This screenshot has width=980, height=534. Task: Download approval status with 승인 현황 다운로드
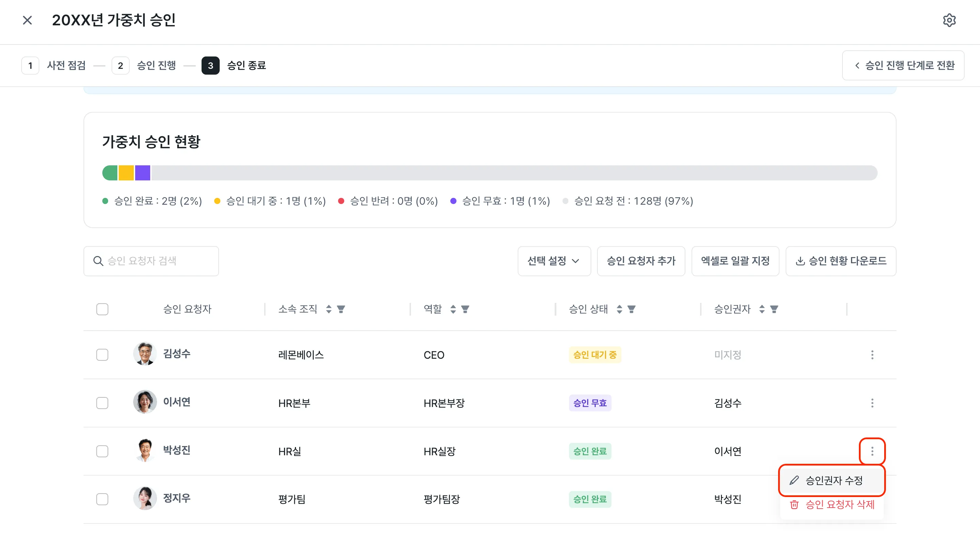click(841, 261)
